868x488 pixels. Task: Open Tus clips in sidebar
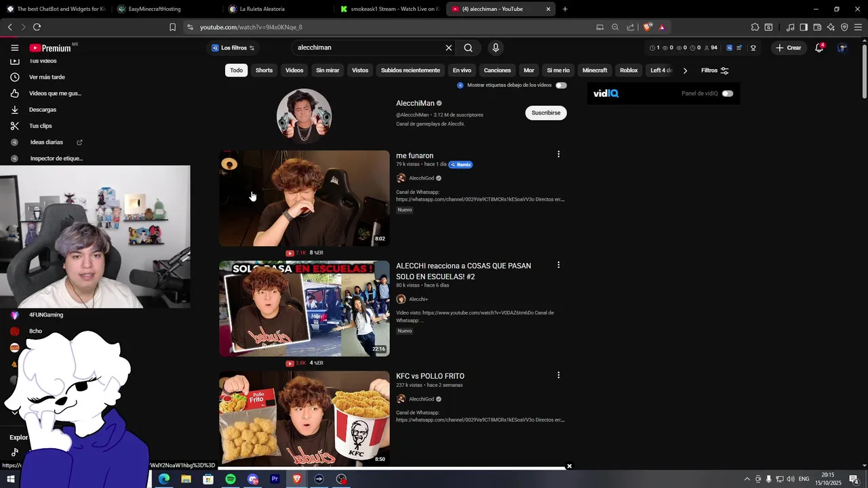pyautogui.click(x=40, y=126)
